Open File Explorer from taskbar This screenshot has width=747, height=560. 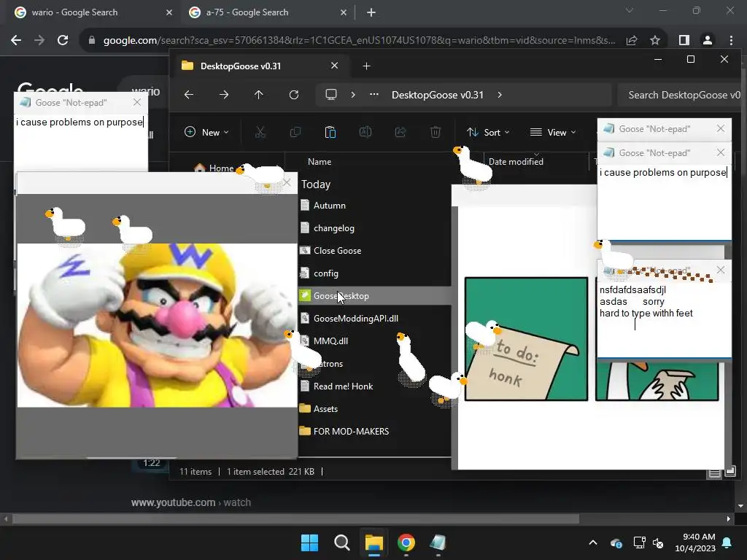(374, 542)
